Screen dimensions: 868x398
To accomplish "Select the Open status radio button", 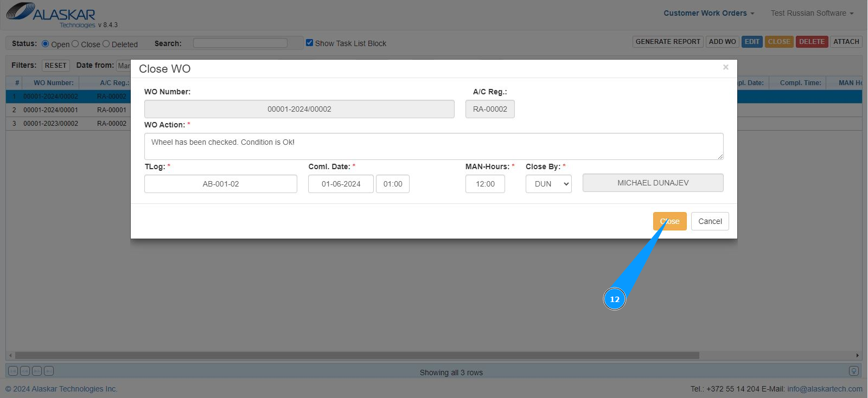I will pos(46,44).
